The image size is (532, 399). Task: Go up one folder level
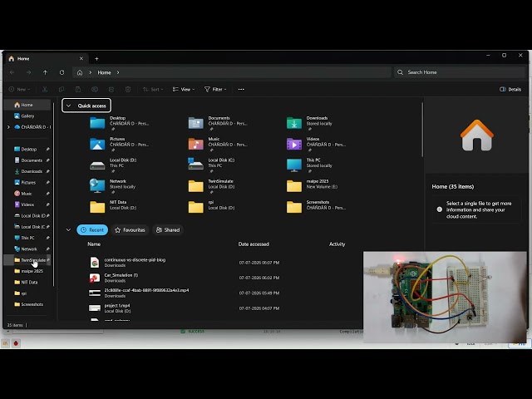pos(45,72)
